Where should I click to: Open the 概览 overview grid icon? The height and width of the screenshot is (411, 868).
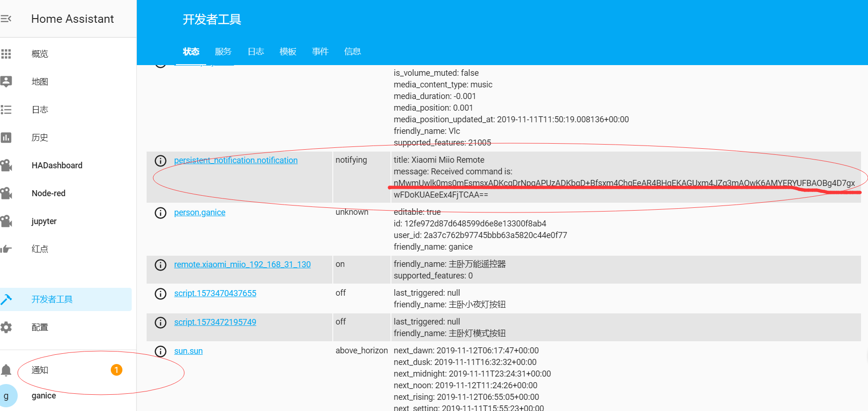(6, 54)
